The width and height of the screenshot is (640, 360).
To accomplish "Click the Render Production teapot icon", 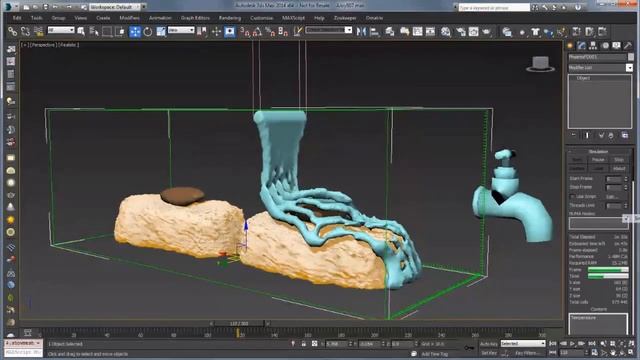I will click(487, 31).
